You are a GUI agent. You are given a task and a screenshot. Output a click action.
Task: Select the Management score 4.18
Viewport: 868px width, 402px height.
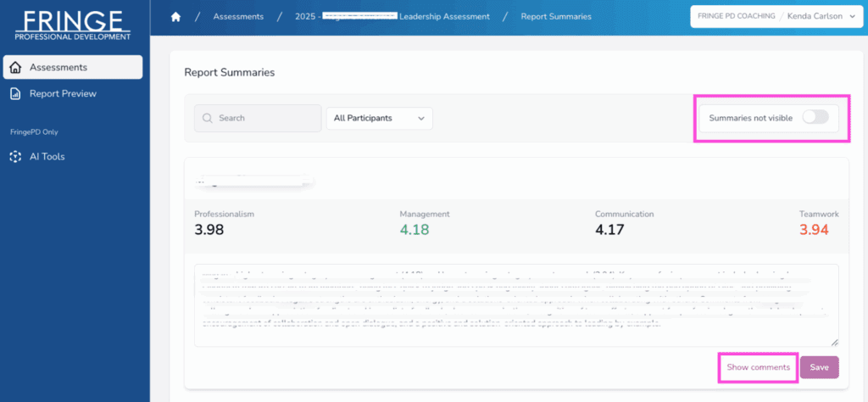click(x=415, y=229)
